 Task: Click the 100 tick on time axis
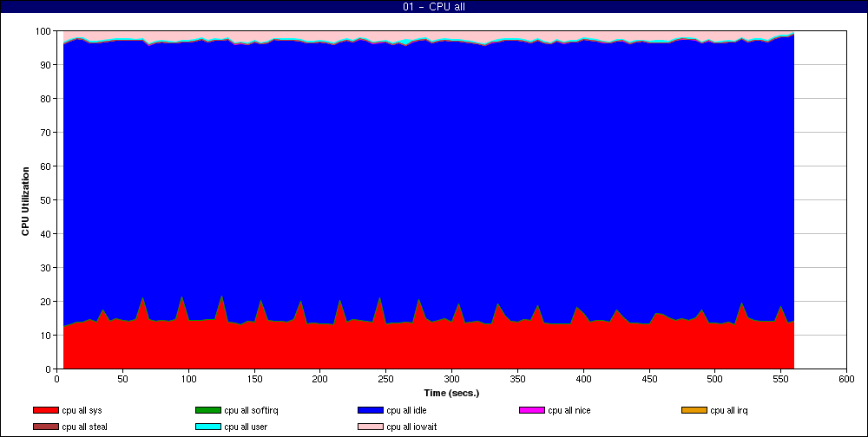[188, 379]
